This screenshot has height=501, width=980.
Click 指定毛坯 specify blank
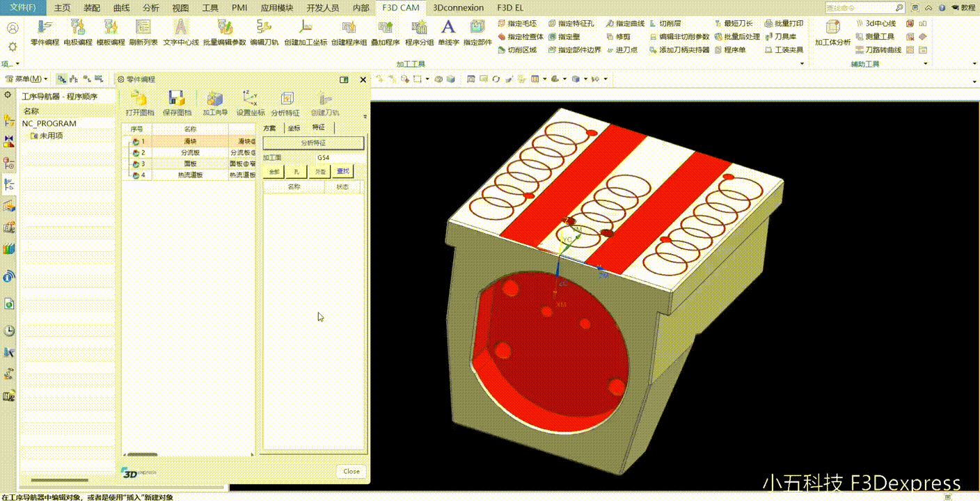click(x=516, y=24)
